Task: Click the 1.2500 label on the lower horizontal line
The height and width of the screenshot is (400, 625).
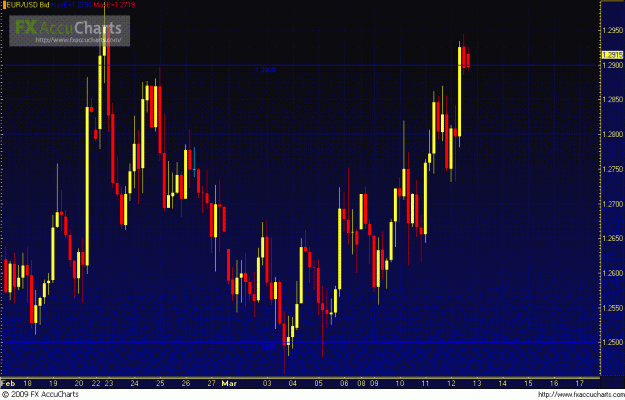Action: pos(265,347)
